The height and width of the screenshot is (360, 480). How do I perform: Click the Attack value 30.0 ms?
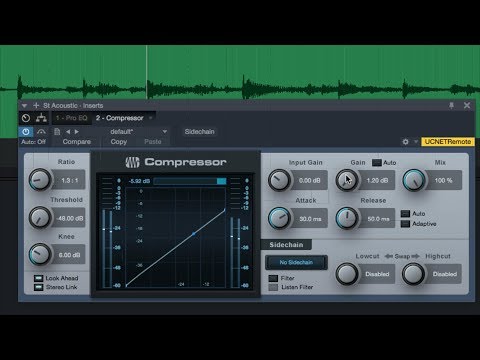pyautogui.click(x=310, y=219)
